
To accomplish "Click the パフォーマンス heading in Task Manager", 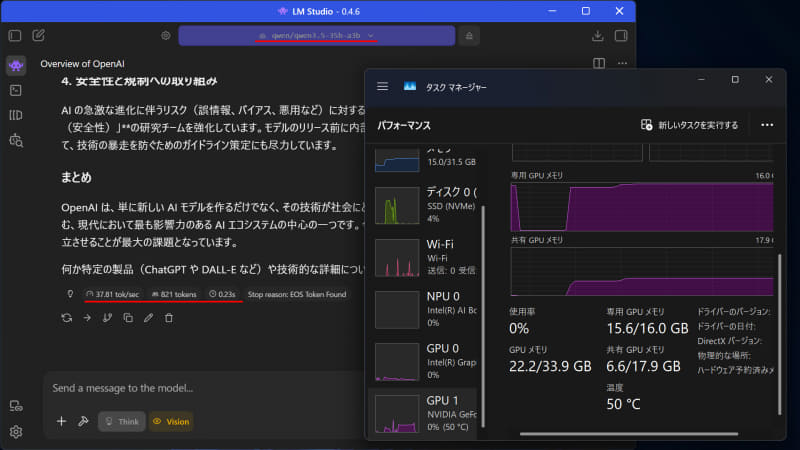I will point(404,126).
